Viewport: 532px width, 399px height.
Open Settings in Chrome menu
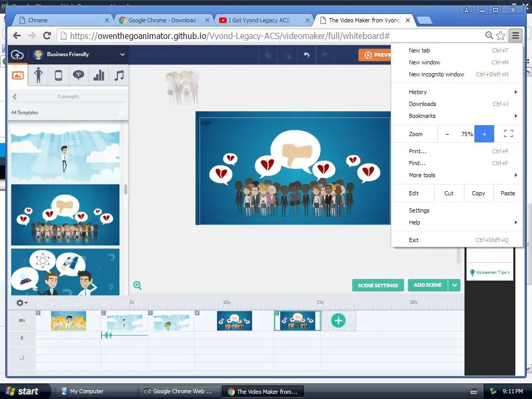coord(457,210)
